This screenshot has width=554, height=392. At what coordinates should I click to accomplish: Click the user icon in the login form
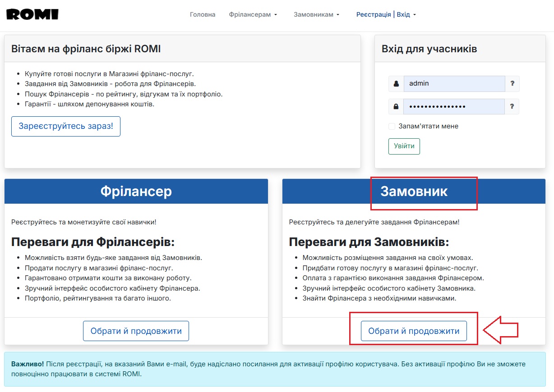(396, 84)
